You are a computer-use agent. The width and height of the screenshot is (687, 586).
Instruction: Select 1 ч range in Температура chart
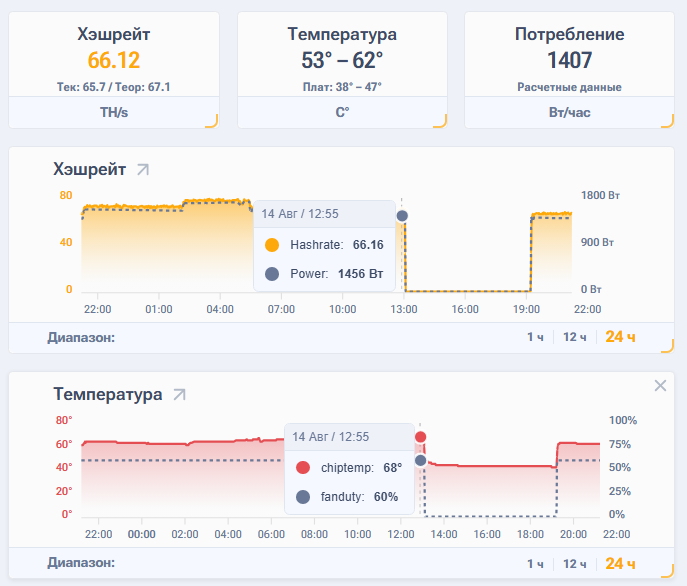pos(535,564)
